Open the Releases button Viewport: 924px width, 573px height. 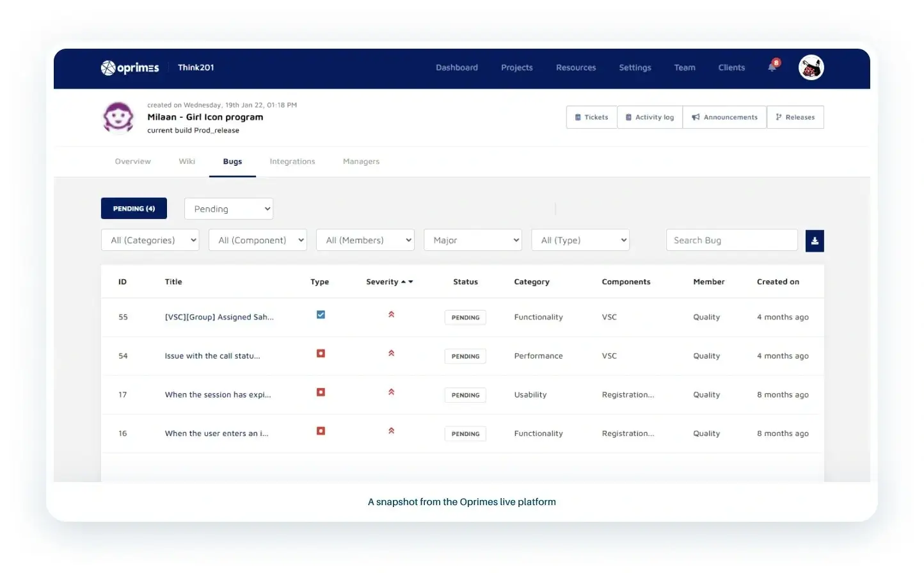[795, 117]
